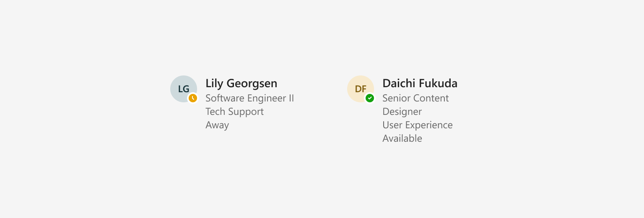The height and width of the screenshot is (218, 644).
Task: Click the Tech Support department line
Action: (235, 112)
